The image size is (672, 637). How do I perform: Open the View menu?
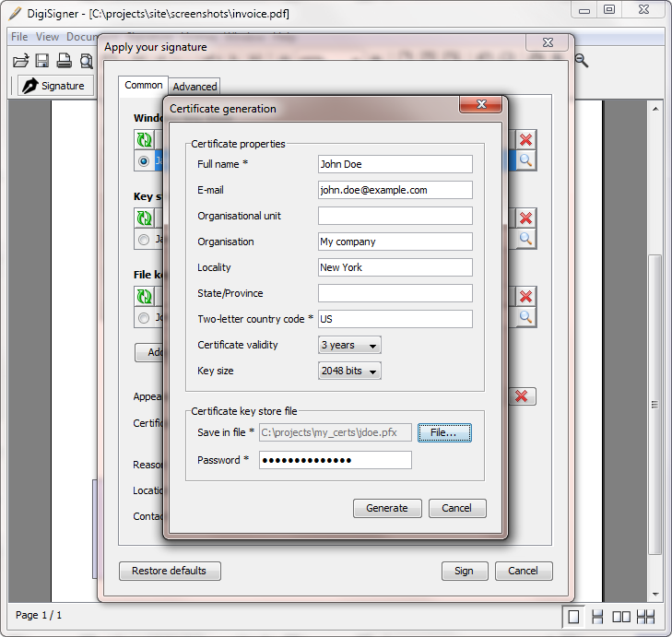(x=47, y=37)
